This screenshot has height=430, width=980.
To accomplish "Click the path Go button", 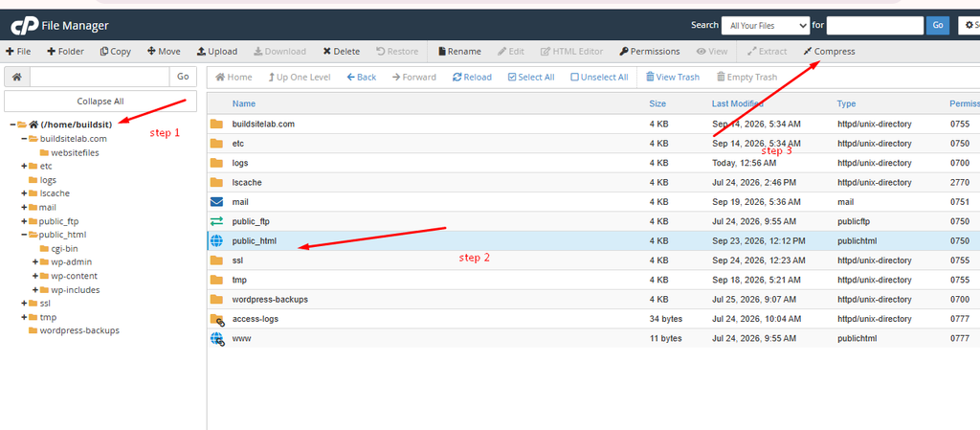I will pyautogui.click(x=183, y=77).
